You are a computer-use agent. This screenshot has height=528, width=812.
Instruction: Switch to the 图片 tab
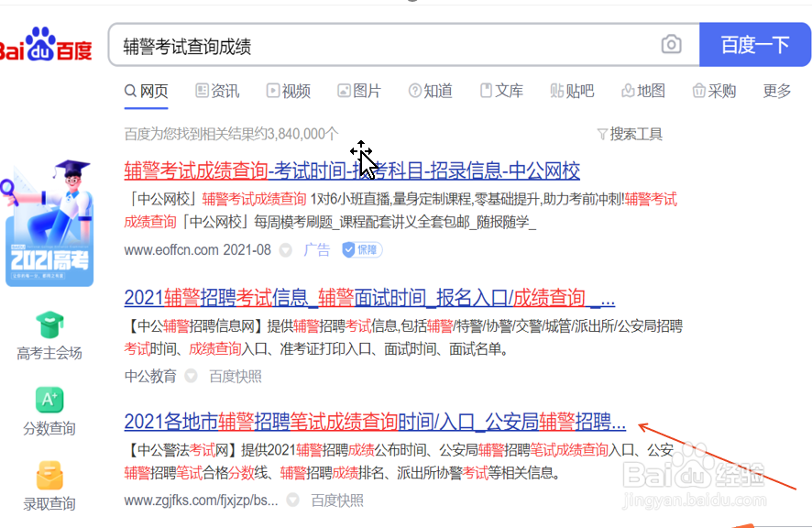click(359, 91)
